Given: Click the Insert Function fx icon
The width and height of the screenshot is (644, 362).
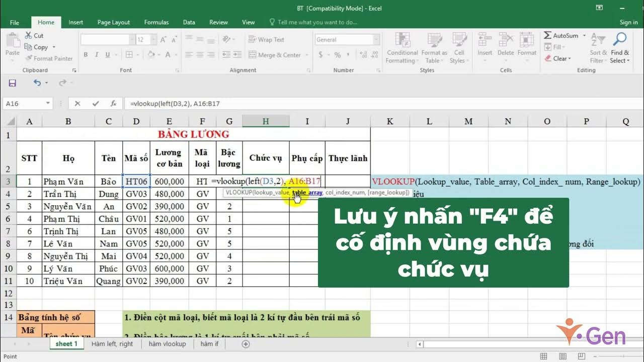Looking at the screenshot, I should click(113, 104).
